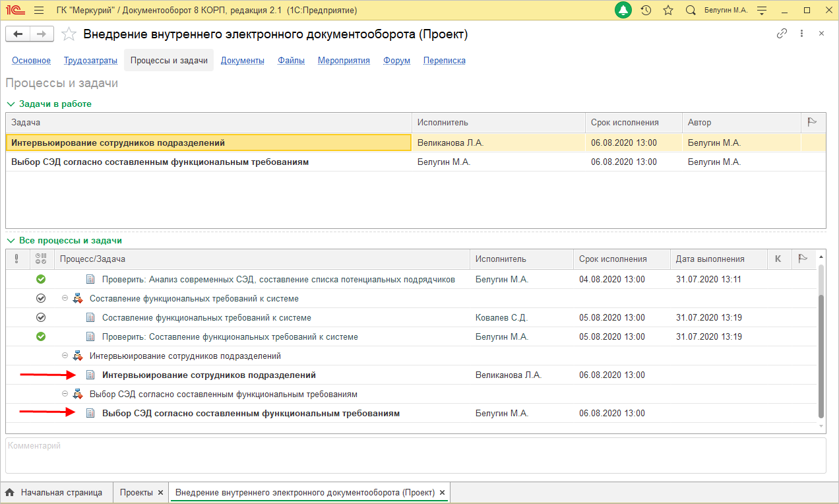Open the 'Мероприятия' tab

344,60
